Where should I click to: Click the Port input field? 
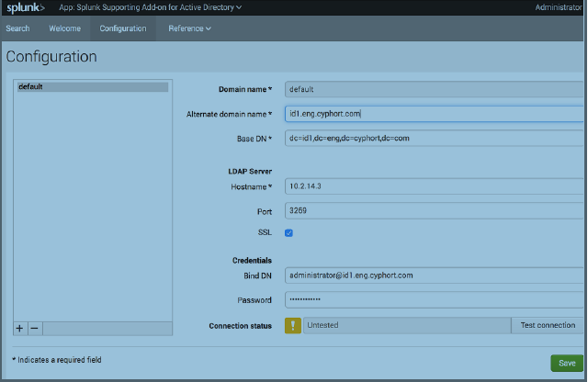click(x=434, y=210)
